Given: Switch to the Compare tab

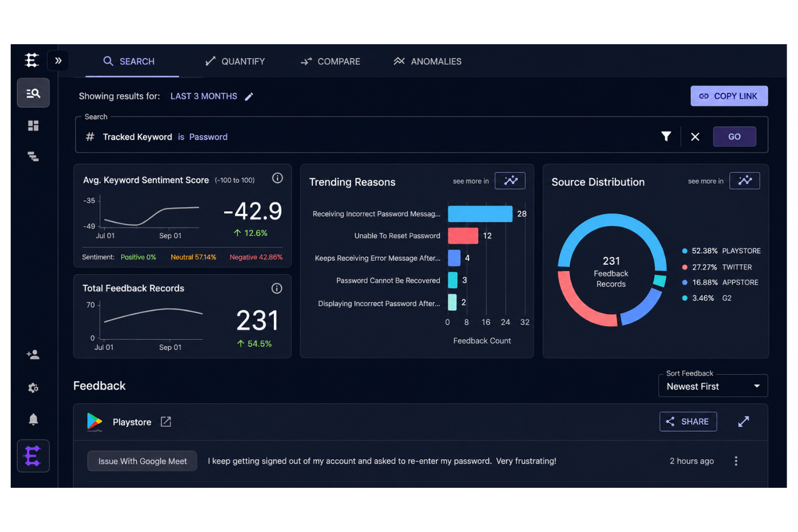Looking at the screenshot, I should [331, 61].
